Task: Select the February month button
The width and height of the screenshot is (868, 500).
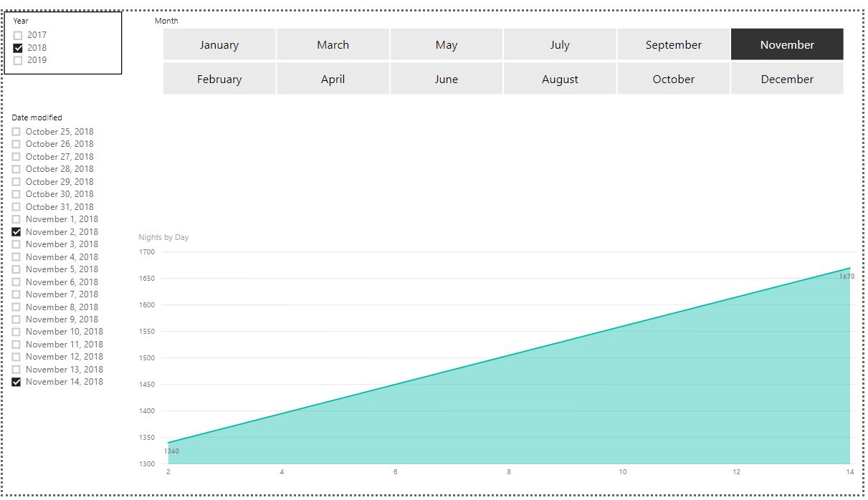Action: 219,79
